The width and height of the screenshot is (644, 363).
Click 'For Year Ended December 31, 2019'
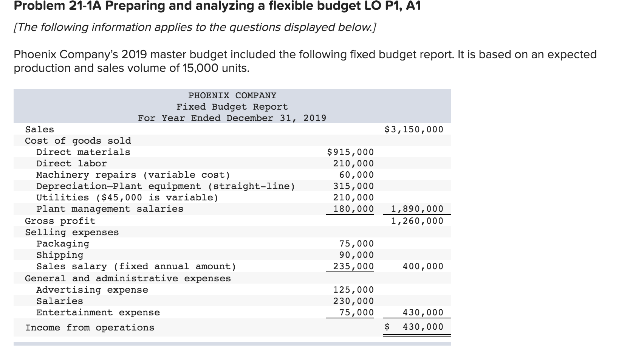click(x=232, y=118)
